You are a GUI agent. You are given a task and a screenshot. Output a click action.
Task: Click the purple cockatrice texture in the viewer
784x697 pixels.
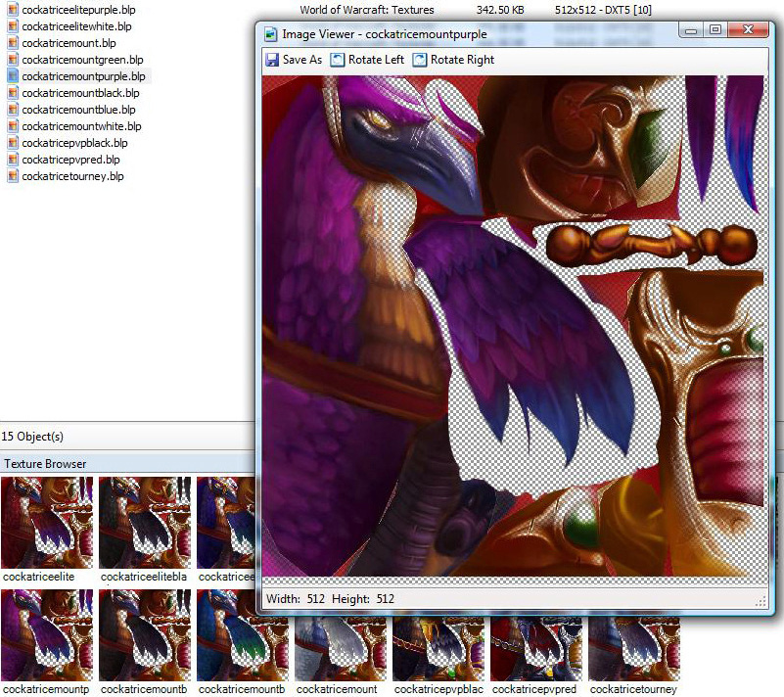point(513,326)
